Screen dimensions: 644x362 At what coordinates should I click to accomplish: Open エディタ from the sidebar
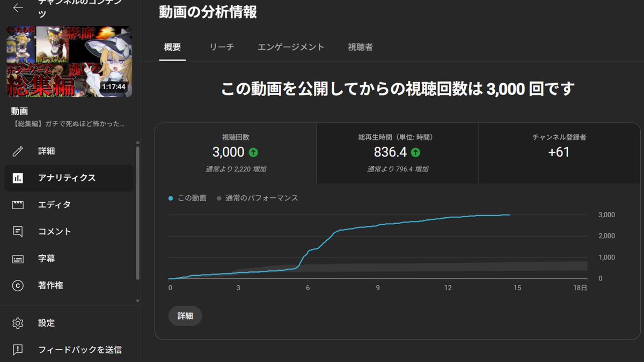[69, 205]
